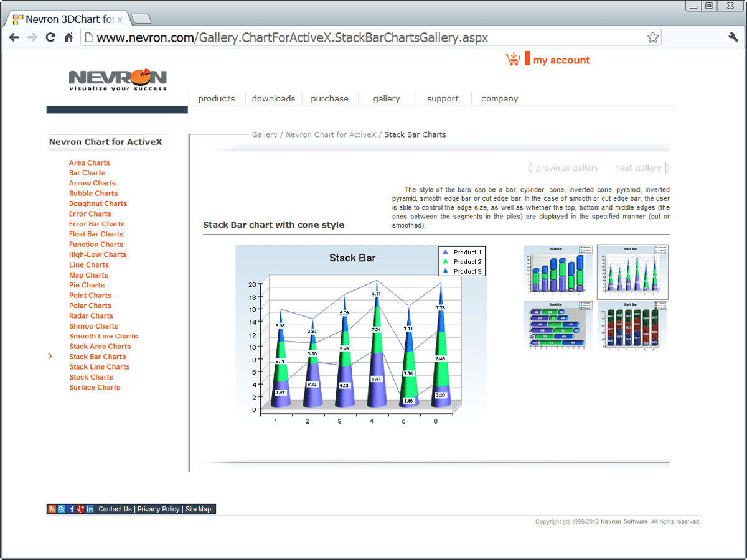Click the arrow beside Stack Bar Charts
This screenshot has height=560, width=747.
(x=50, y=356)
